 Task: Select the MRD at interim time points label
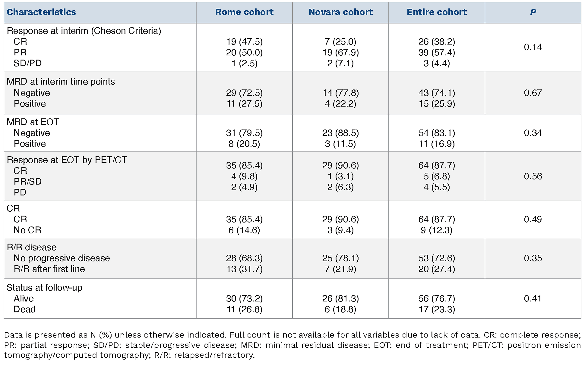(61, 82)
